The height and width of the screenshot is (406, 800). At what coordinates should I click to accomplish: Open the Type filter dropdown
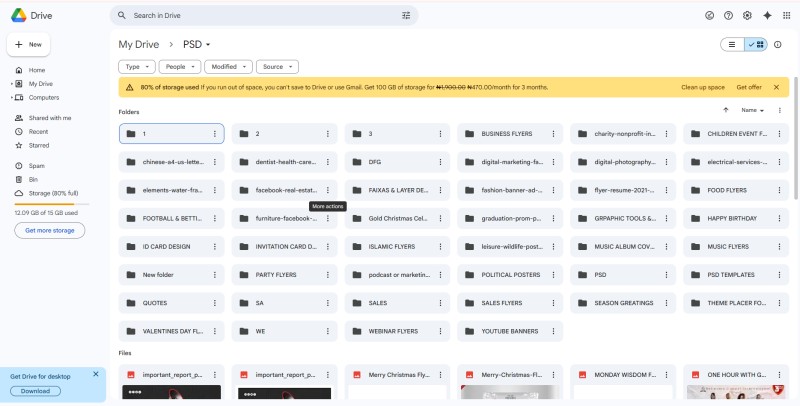(137, 67)
